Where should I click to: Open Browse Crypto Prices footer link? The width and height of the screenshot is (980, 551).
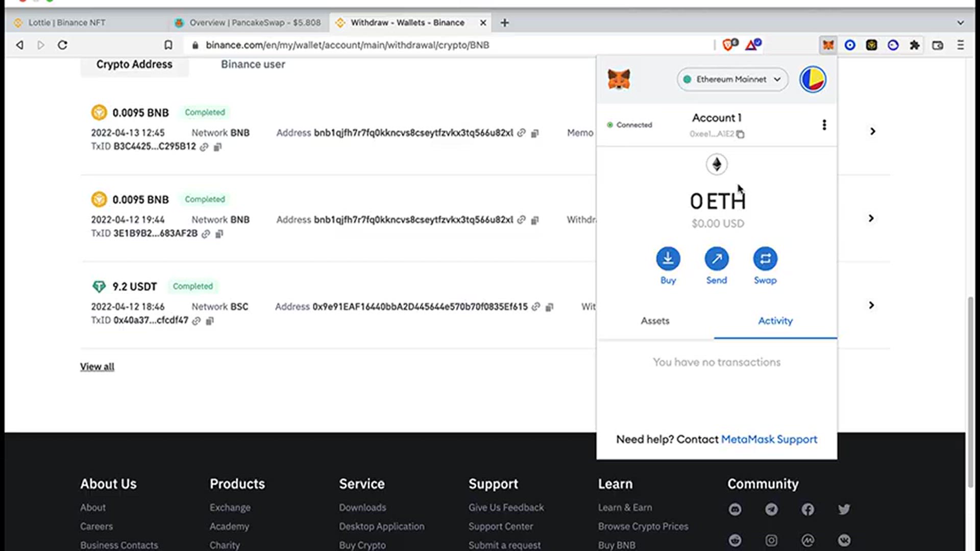643,526
